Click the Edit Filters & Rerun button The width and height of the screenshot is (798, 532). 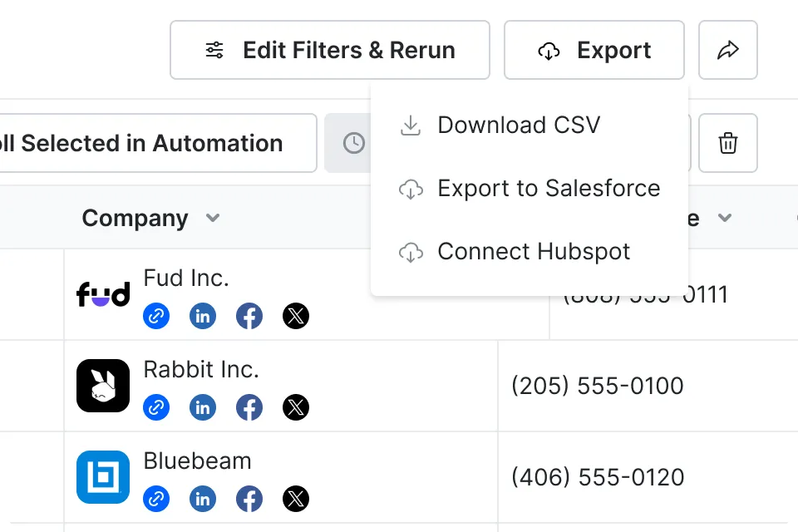(330, 50)
